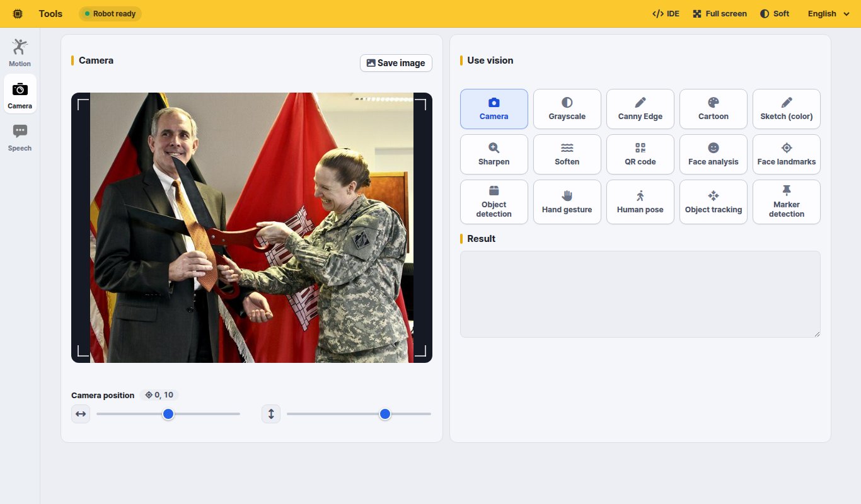This screenshot has height=504, width=861.
Task: Save the camera image
Action: [x=396, y=63]
